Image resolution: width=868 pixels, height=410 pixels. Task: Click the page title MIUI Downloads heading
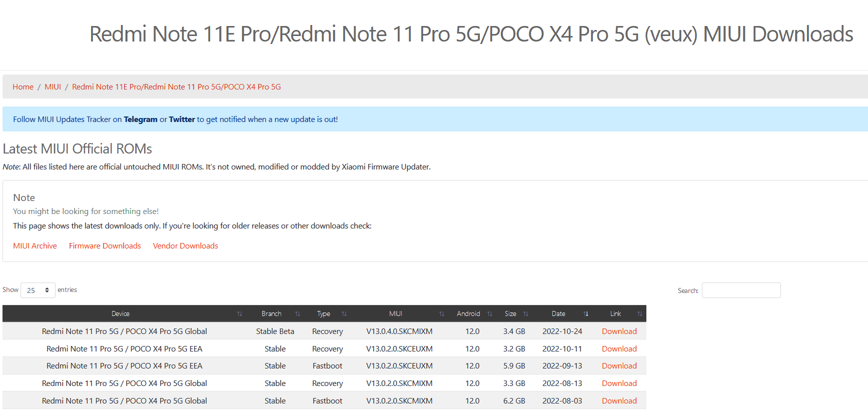click(471, 34)
